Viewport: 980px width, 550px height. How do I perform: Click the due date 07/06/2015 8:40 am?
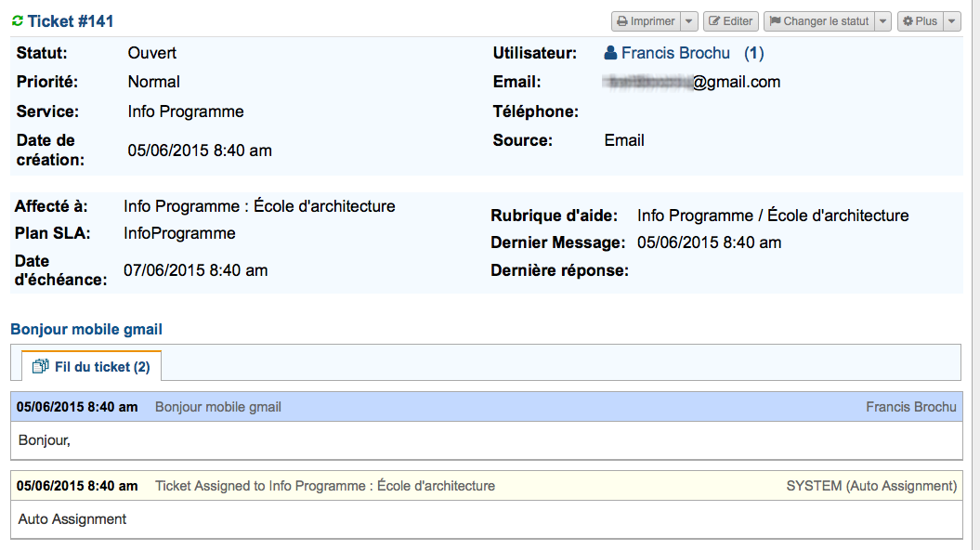[x=196, y=270]
